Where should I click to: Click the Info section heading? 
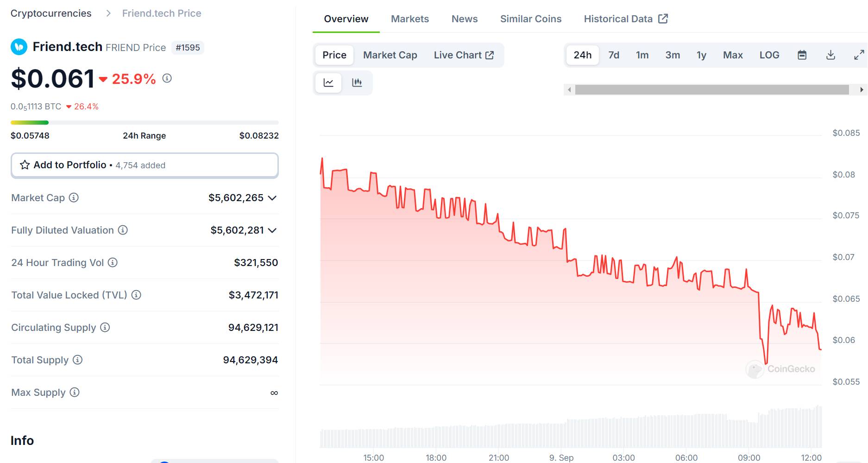22,440
